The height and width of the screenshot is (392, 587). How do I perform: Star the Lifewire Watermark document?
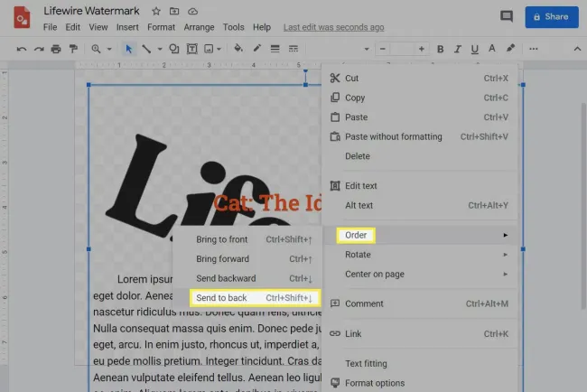[x=156, y=12]
